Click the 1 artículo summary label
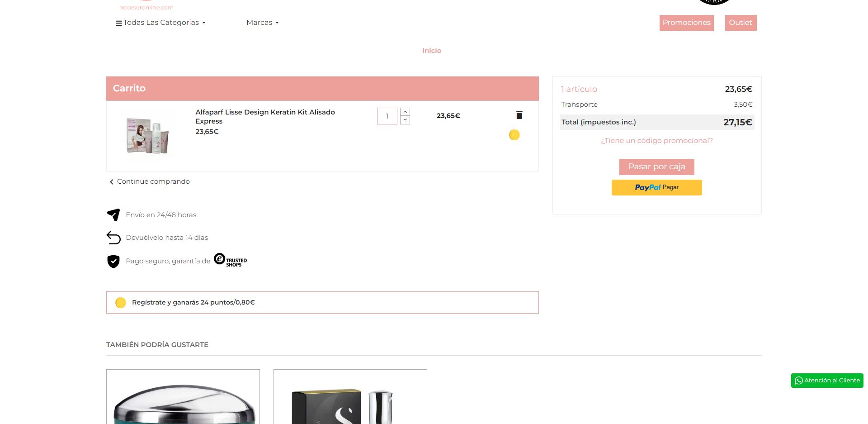The image size is (868, 424). click(x=579, y=89)
